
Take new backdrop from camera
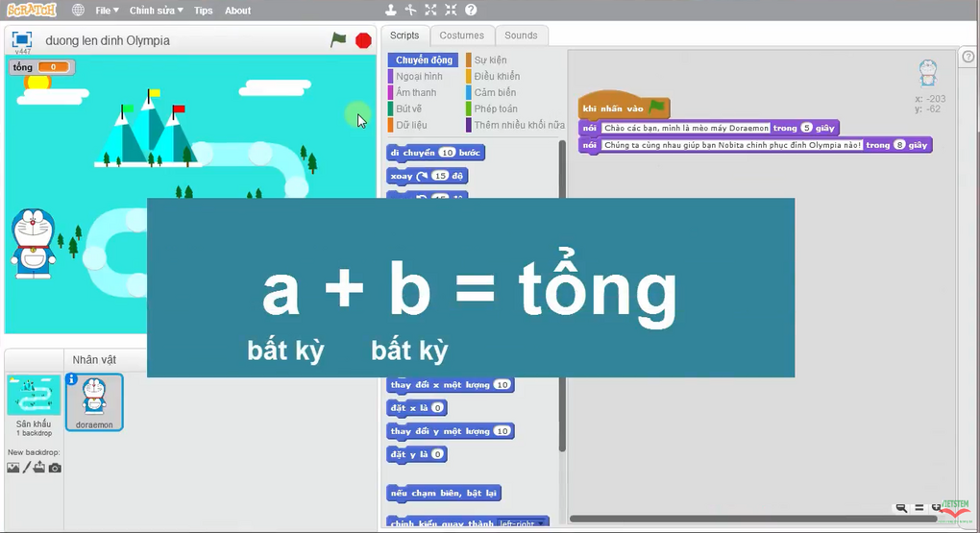(55, 468)
